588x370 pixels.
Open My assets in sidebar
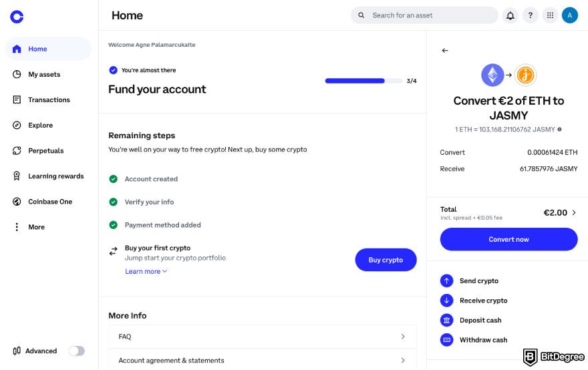(48, 74)
